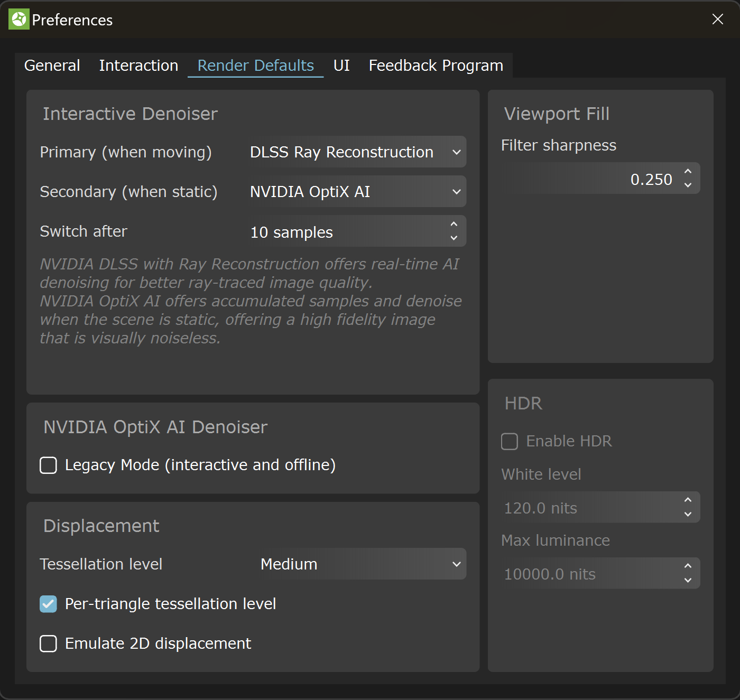Screen dimensions: 740x700
Task: Switch to the General tab
Action: click(52, 66)
